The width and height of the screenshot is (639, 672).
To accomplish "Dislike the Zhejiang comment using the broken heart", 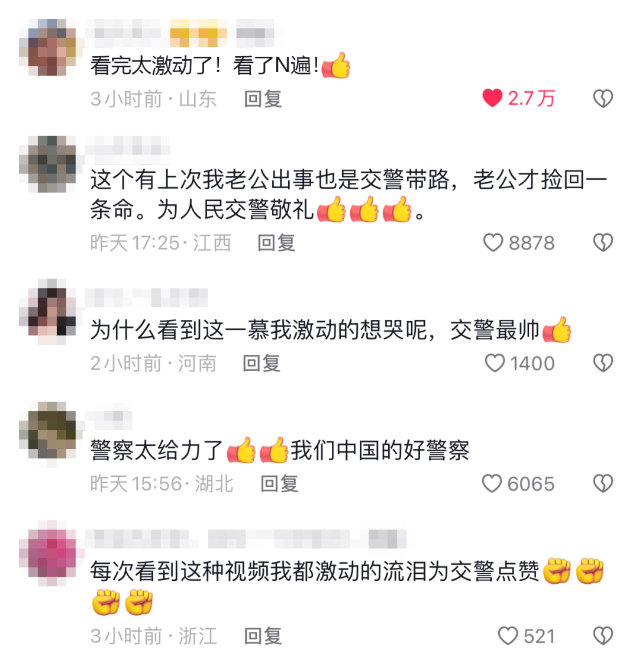I will click(603, 635).
